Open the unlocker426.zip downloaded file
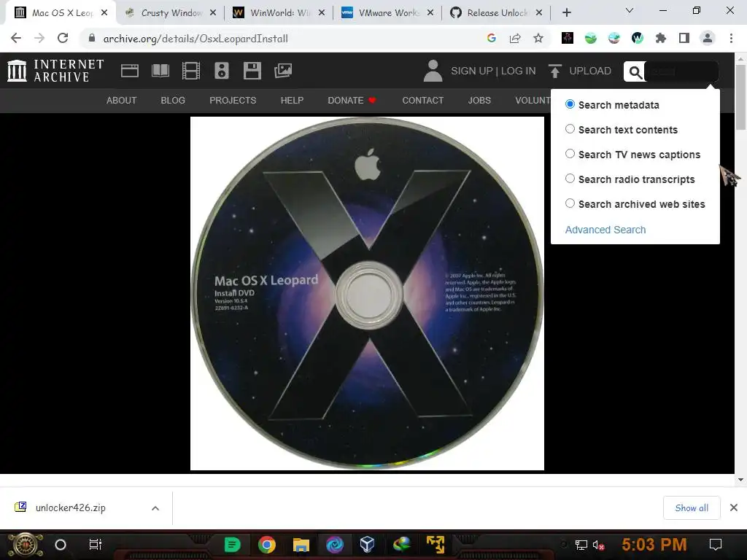747x560 pixels. (71, 507)
